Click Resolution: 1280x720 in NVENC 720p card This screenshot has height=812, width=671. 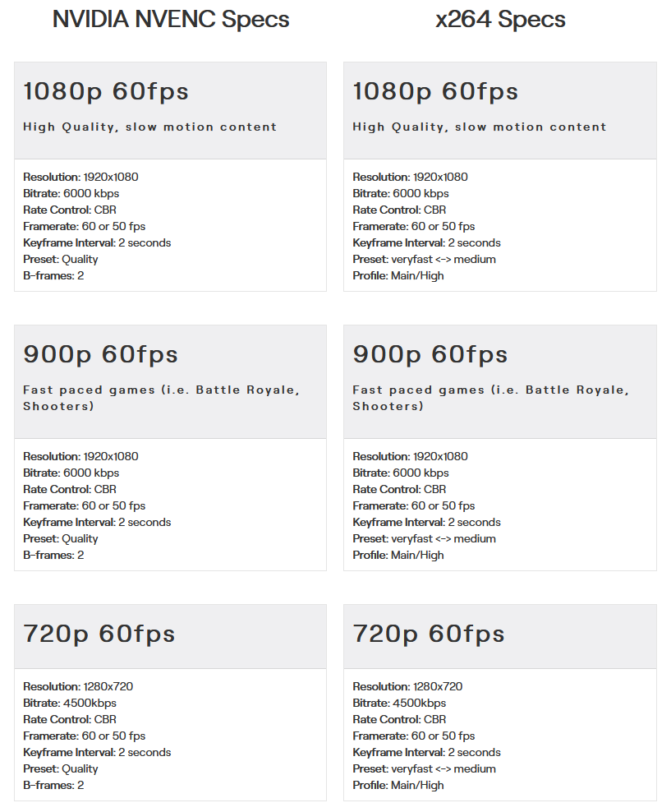click(x=78, y=687)
